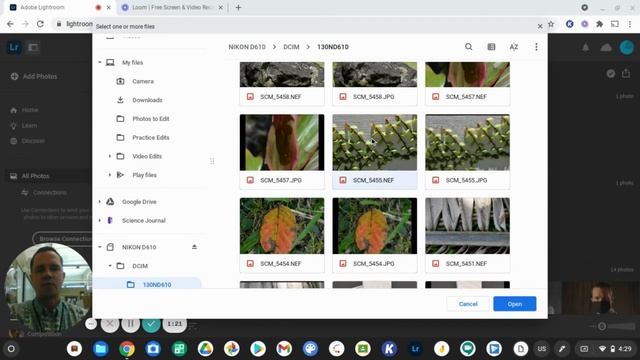Viewport: 640px width, 360px height.
Task: Open Lightroom from the shelf
Action: click(x=416, y=349)
